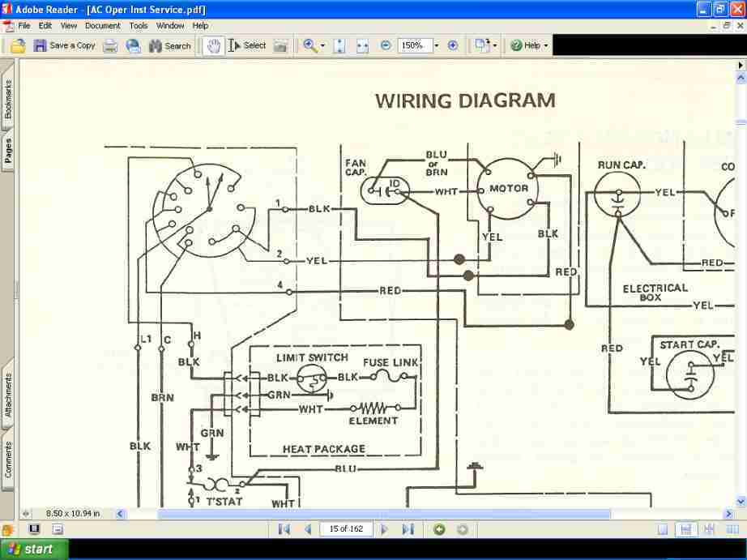
Task: Enable continuous facing pages layout
Action: (709, 529)
